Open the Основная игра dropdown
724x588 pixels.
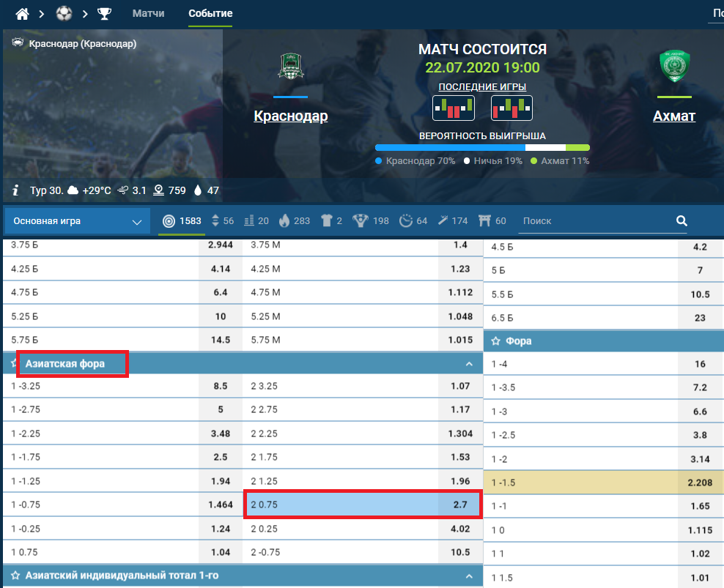click(x=77, y=221)
